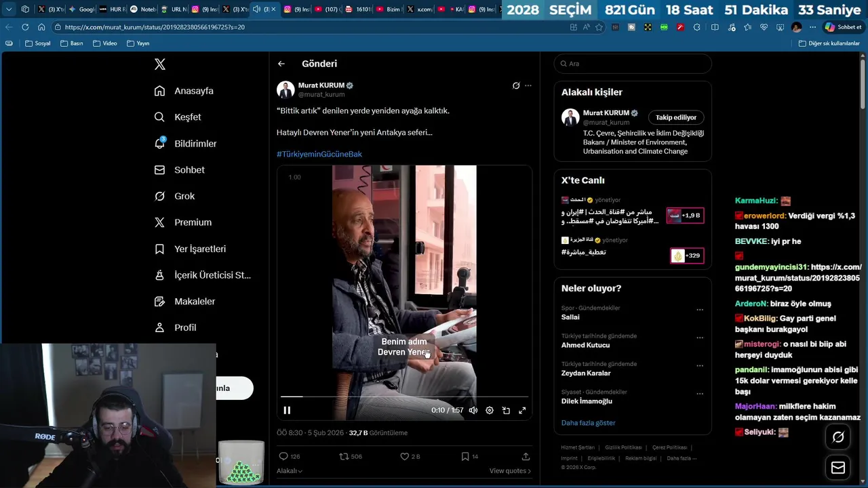Viewport: 868px width, 488px height.
Task: Open Makaleler in sidebar
Action: (184, 301)
